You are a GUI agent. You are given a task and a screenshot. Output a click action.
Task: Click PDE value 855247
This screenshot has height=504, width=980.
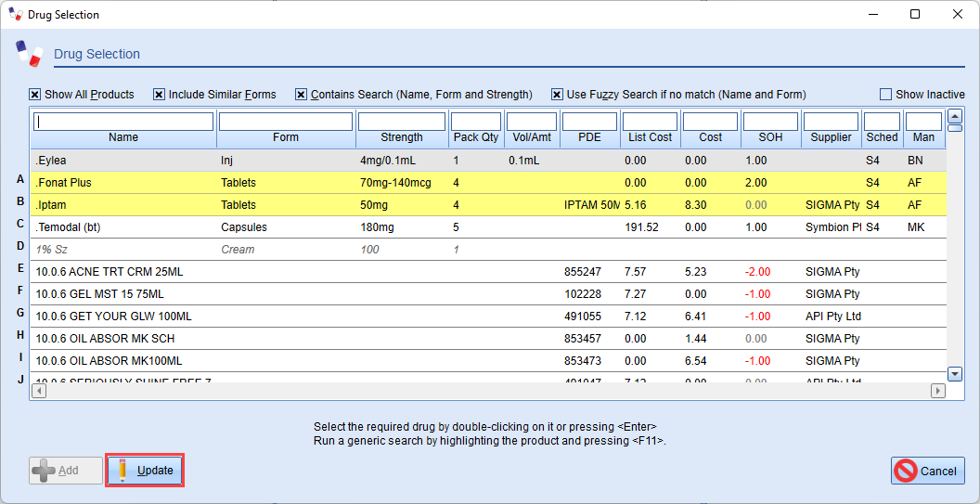coord(582,272)
